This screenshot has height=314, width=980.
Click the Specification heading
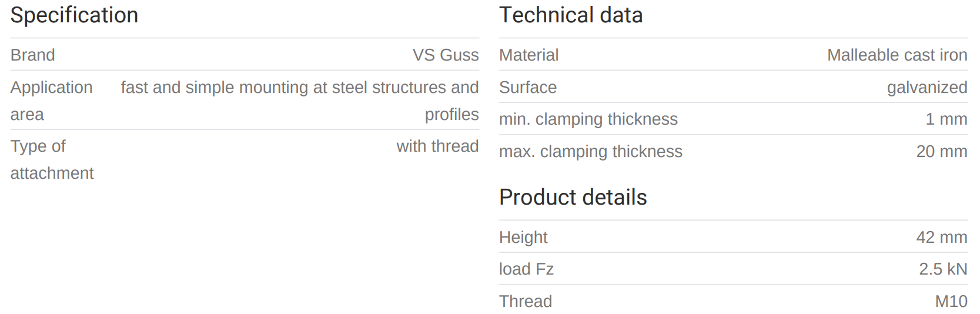click(x=74, y=15)
